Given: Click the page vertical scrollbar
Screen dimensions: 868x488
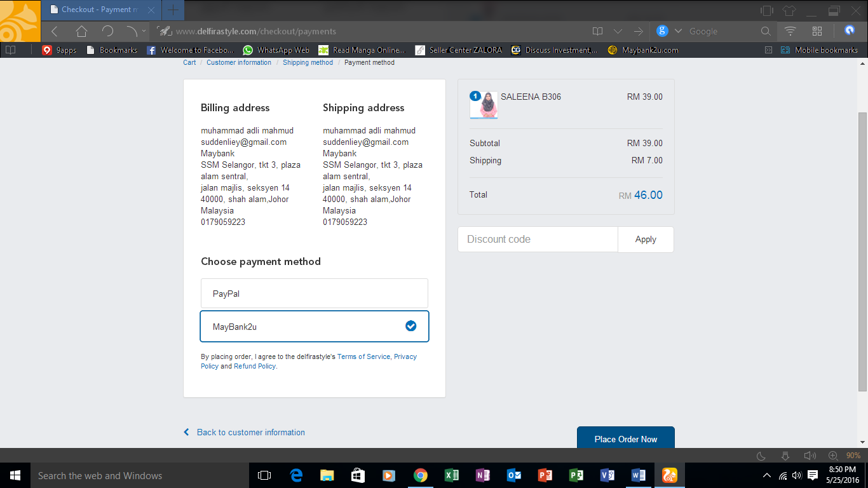Looking at the screenshot, I should pos(862,252).
